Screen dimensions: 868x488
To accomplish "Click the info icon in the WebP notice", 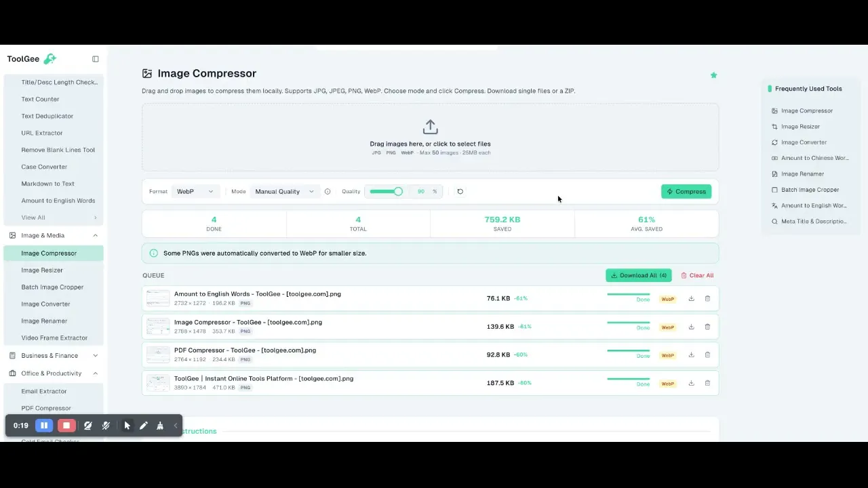I will 154,253.
